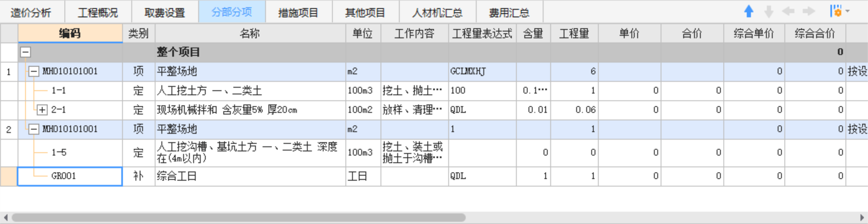This screenshot has width=868, height=224.
Task: Select the 取费设置 tab
Action: [x=164, y=12]
